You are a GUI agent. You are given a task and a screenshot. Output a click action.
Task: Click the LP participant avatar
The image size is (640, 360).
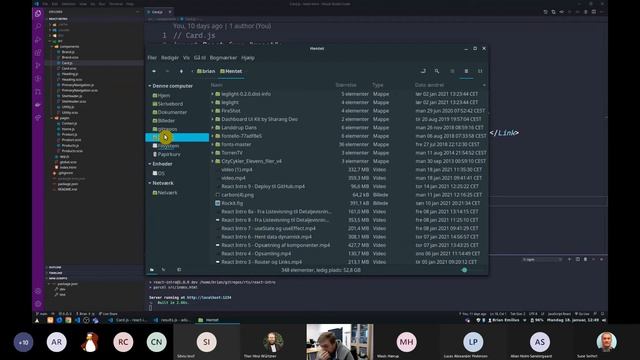473,342
